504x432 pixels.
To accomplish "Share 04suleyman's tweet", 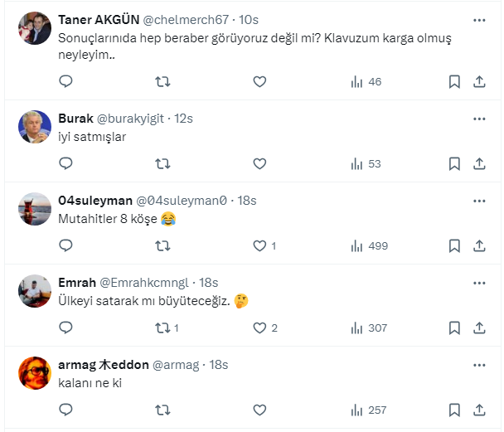I will coord(479,245).
